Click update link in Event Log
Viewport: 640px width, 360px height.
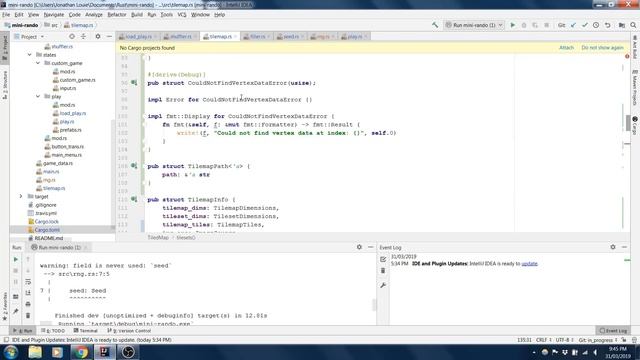[x=529, y=264]
